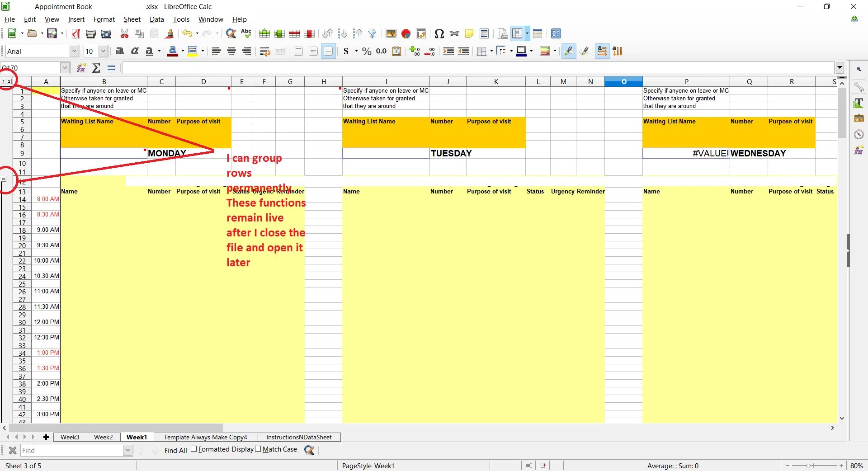Toggle Align Bottom vertical alignment
Screen dimensions: 868x471
tap(329, 51)
